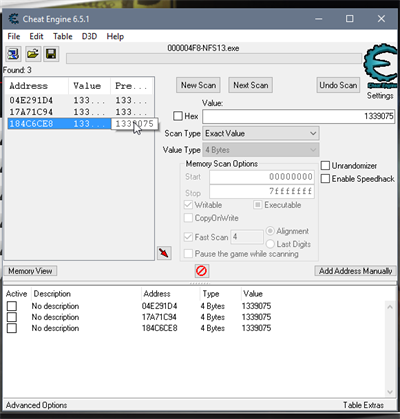Enable the Unrandomizer checkbox
The image size is (400, 419).
tap(325, 165)
